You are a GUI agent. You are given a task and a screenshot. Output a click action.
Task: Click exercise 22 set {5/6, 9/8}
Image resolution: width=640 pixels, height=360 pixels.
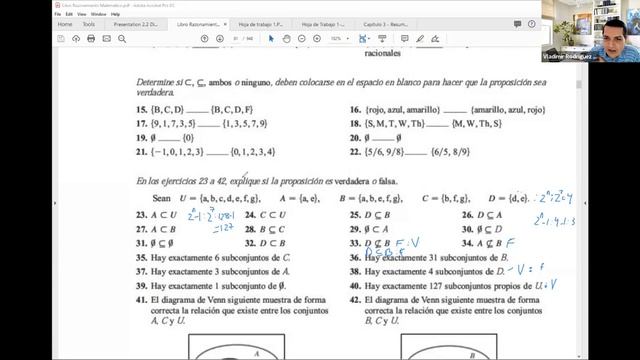[384, 152]
